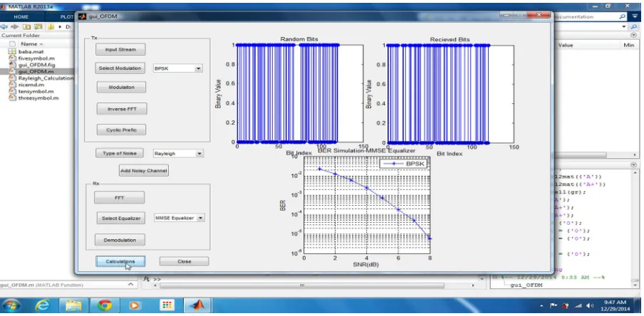Click the Demodulation button
The image size is (644, 316).
tap(120, 240)
